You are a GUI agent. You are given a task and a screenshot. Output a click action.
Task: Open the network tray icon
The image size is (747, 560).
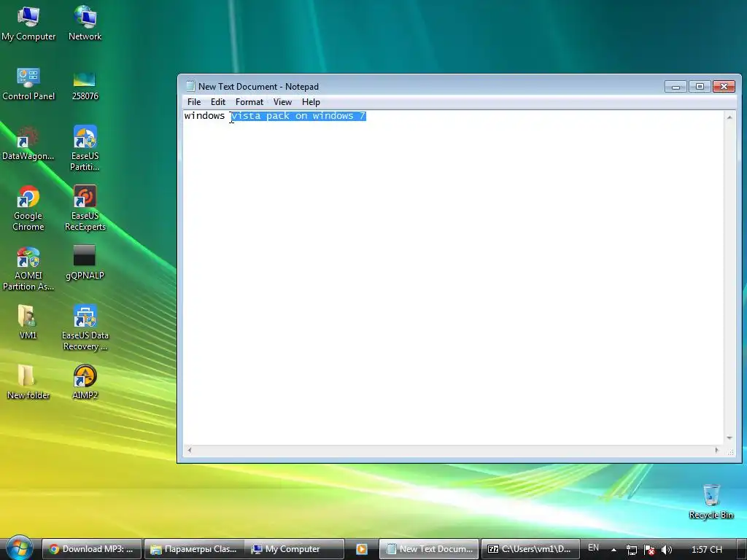[x=631, y=550]
